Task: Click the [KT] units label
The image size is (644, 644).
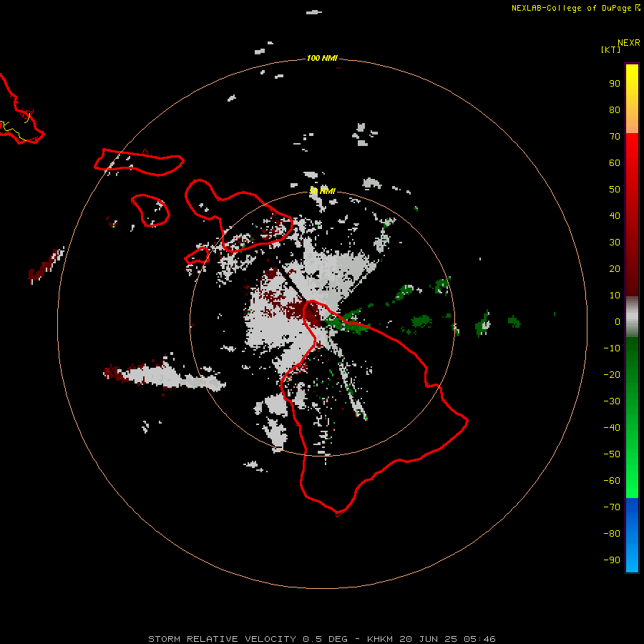Action: click(610, 49)
